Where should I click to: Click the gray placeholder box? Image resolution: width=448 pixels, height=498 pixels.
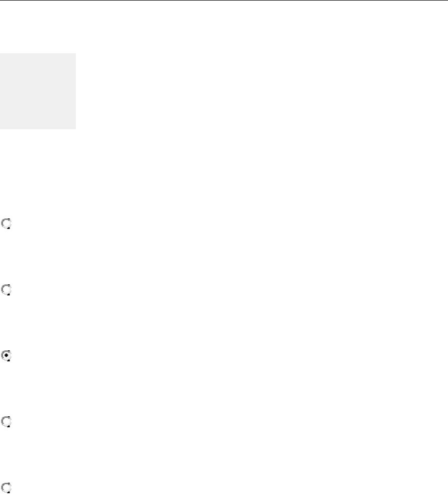(x=38, y=91)
